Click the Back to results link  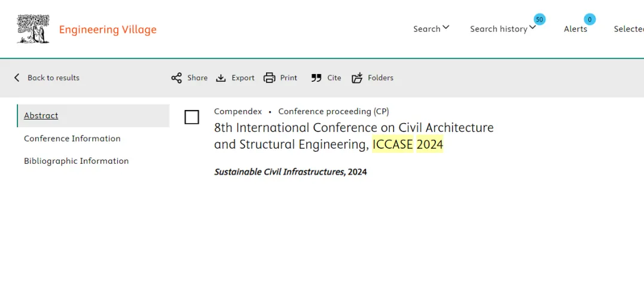pos(53,78)
